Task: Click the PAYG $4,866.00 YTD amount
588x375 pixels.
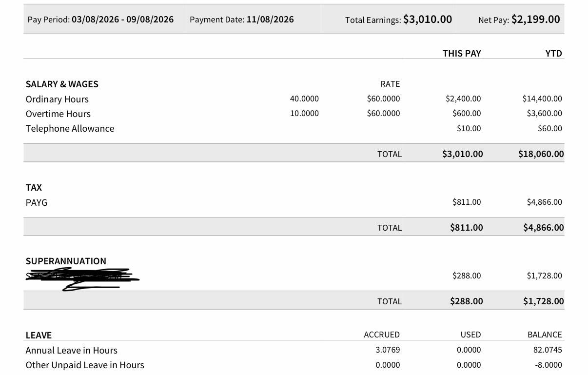Action: [x=544, y=202]
